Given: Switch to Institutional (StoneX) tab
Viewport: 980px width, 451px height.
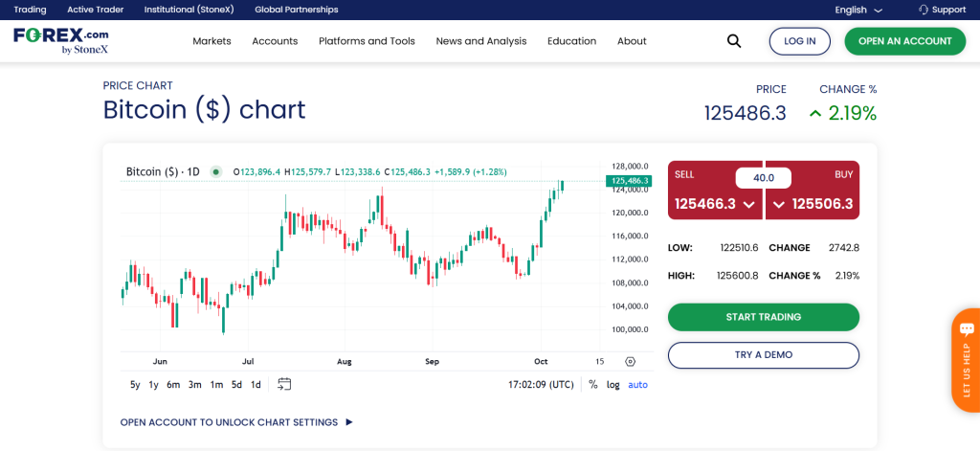Looking at the screenshot, I should (x=189, y=10).
